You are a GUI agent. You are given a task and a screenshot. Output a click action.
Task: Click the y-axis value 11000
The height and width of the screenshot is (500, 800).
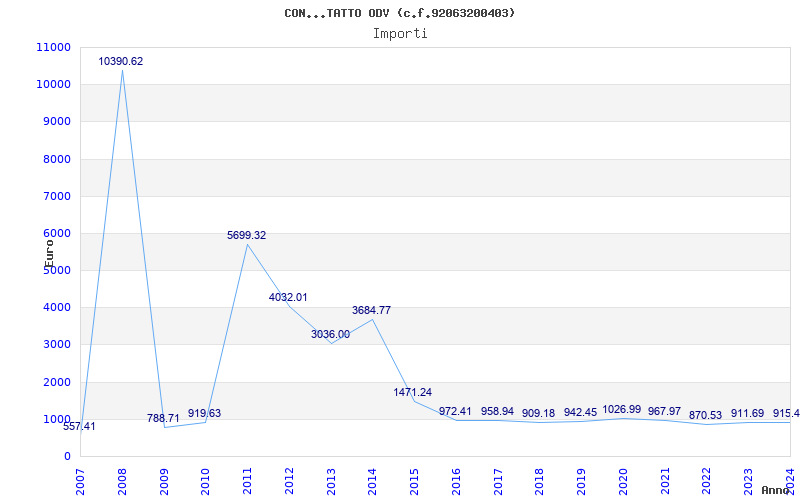[x=54, y=47]
